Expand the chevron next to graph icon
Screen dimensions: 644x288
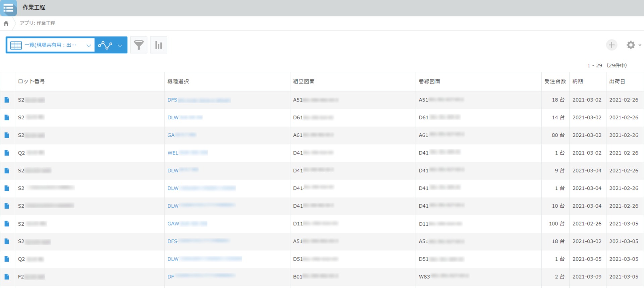tap(120, 45)
